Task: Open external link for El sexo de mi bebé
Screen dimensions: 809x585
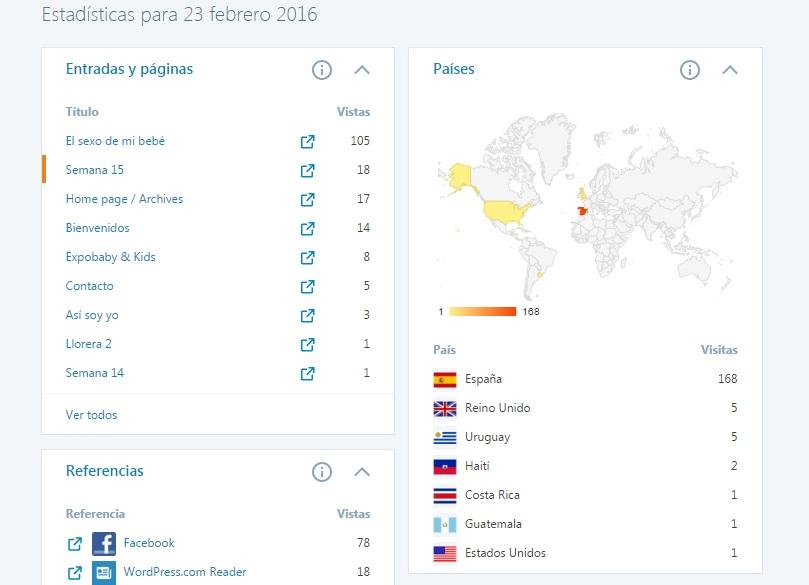Action: (308, 142)
